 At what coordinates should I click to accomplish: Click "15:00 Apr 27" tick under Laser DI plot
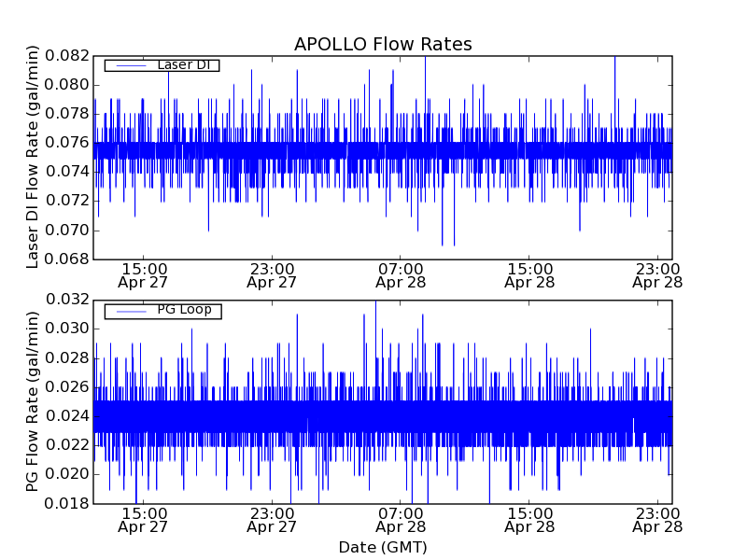[143, 275]
